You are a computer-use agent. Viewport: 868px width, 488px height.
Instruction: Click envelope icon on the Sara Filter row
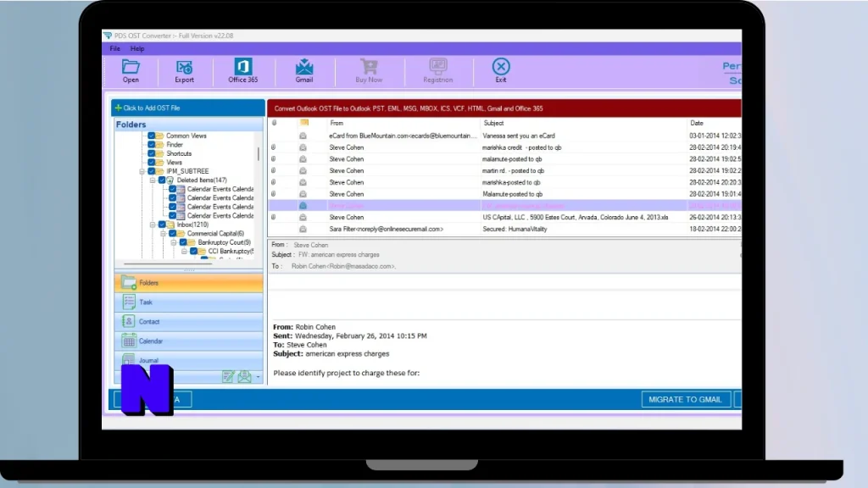[x=303, y=229]
